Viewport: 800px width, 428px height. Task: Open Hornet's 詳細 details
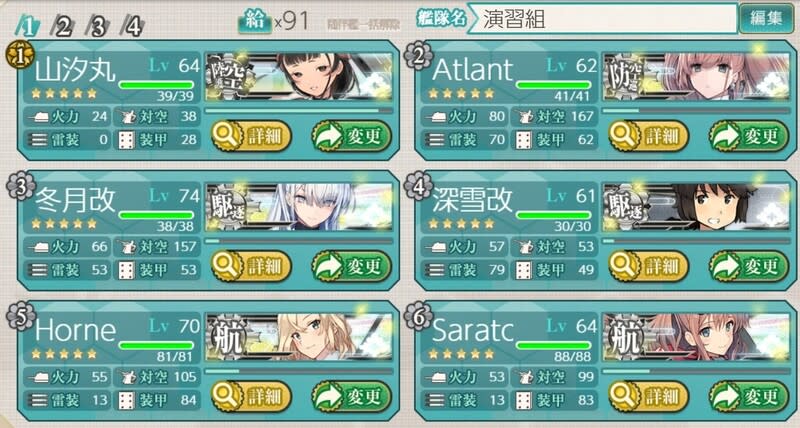tap(251, 396)
